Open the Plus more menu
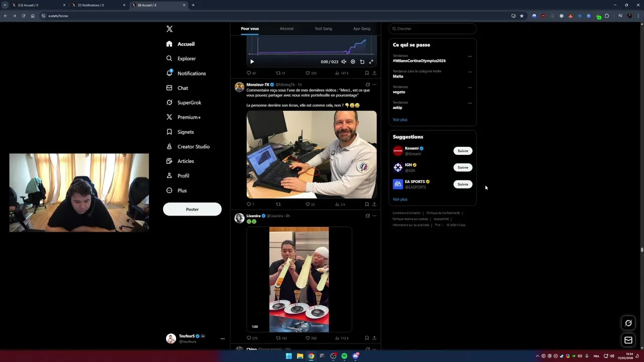Viewport: 644px width, 362px height. (x=177, y=191)
